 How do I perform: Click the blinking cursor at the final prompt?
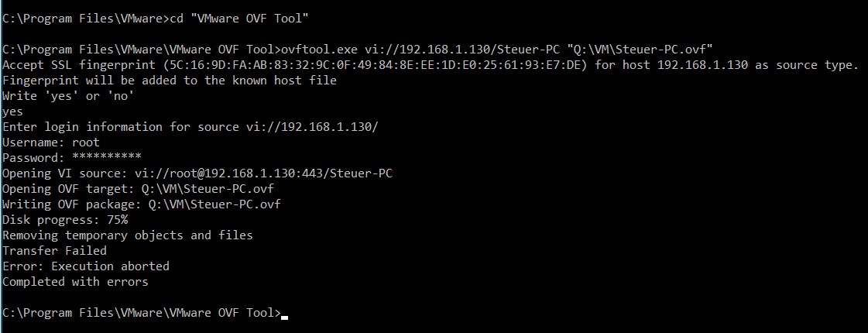285,314
